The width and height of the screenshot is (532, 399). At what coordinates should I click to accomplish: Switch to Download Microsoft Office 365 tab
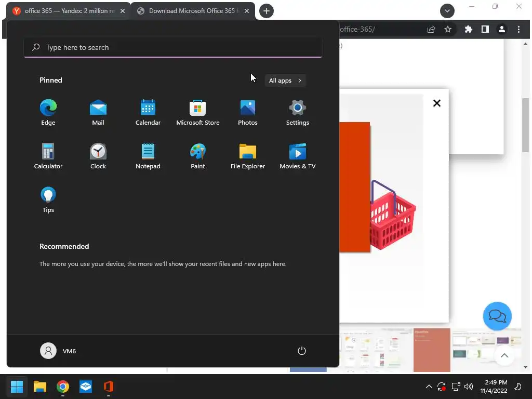pyautogui.click(x=193, y=11)
